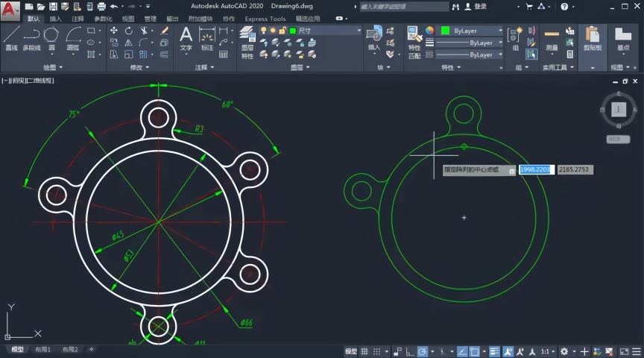644x358 pixels.
Task: Activate the Fillet tool
Action: pyautogui.click(x=143, y=43)
